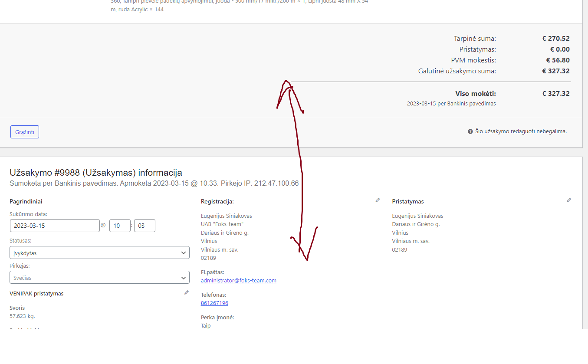Edit the Registracija billing address pencil icon
The image size is (588, 364).
[x=378, y=200]
